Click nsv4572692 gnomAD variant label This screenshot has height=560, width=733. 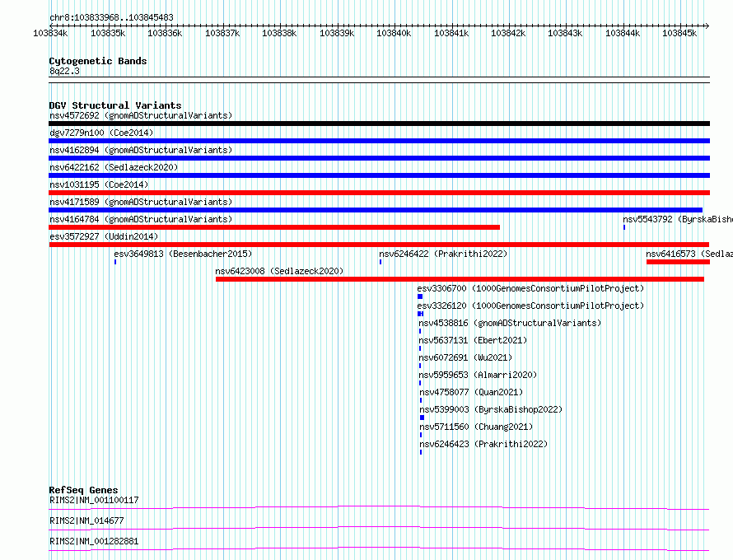coord(141,115)
